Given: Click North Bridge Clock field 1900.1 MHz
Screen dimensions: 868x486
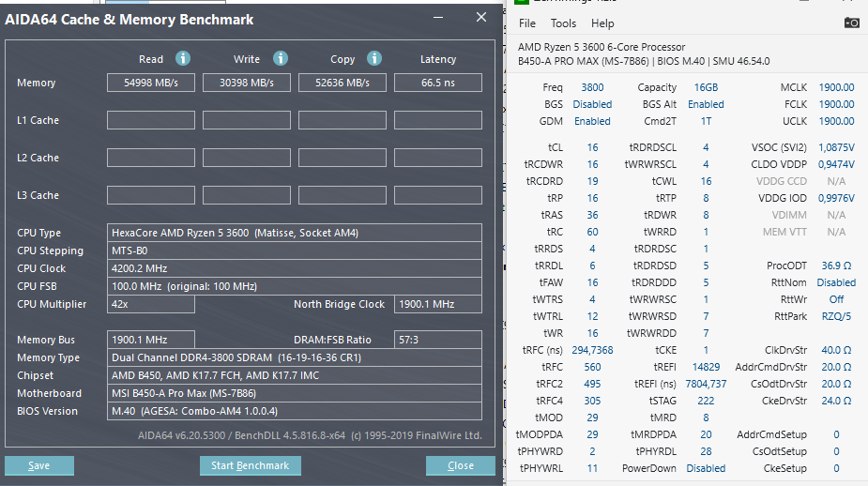Looking at the screenshot, I should 438,304.
